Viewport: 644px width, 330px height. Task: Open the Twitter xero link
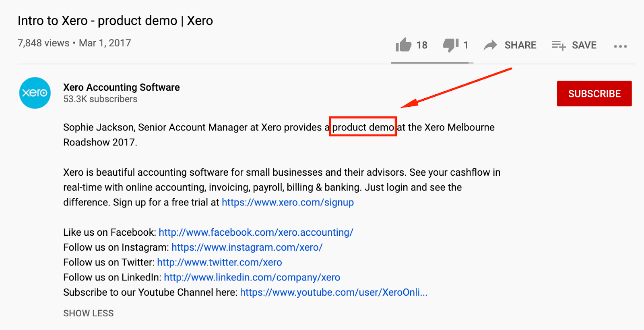219,262
